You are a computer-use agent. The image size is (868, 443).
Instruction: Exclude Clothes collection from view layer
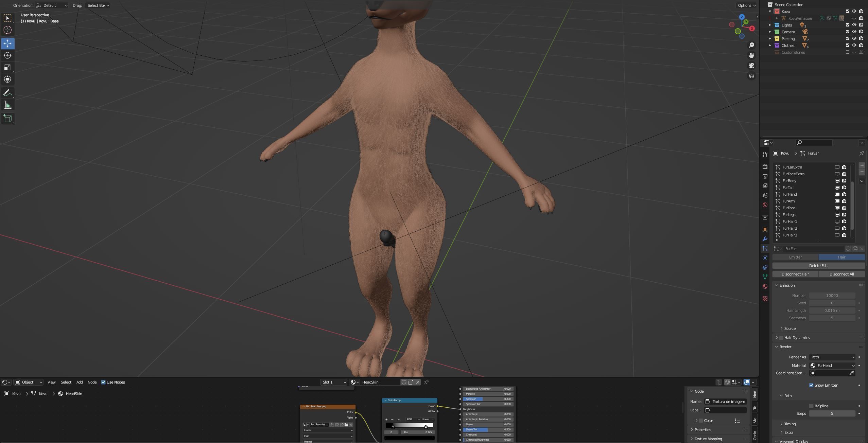point(848,45)
